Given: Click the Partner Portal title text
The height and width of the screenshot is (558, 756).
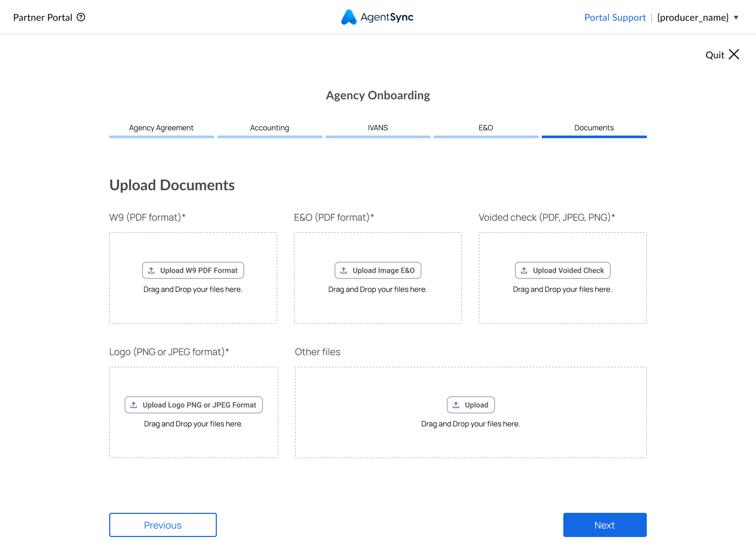Looking at the screenshot, I should [x=43, y=17].
